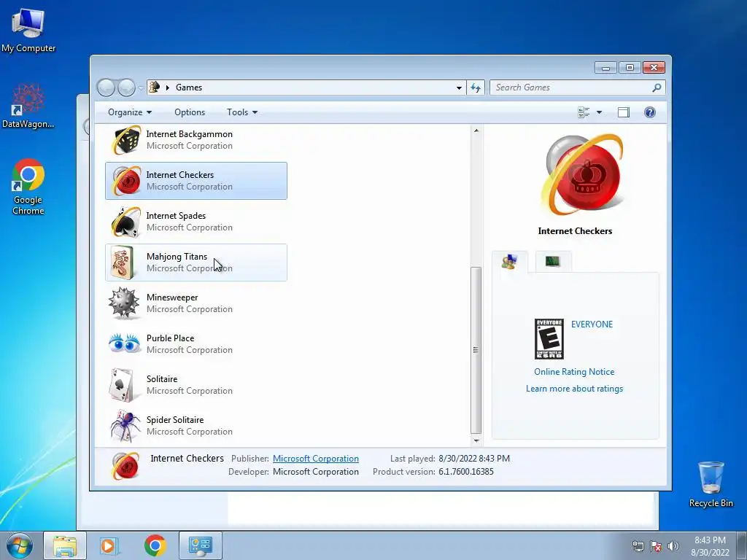Viewport: 747px width, 560px height.
Task: Select the Purble Place eyes icon
Action: tap(124, 343)
